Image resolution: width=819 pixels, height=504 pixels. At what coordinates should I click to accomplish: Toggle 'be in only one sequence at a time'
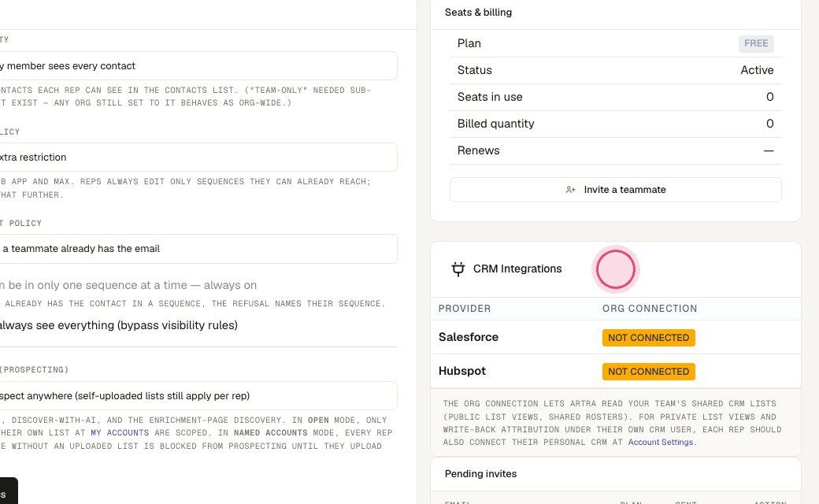point(128,285)
